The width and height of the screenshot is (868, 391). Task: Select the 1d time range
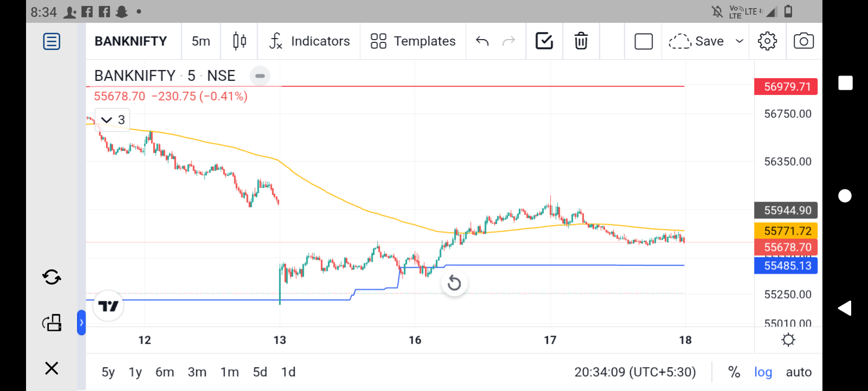288,372
